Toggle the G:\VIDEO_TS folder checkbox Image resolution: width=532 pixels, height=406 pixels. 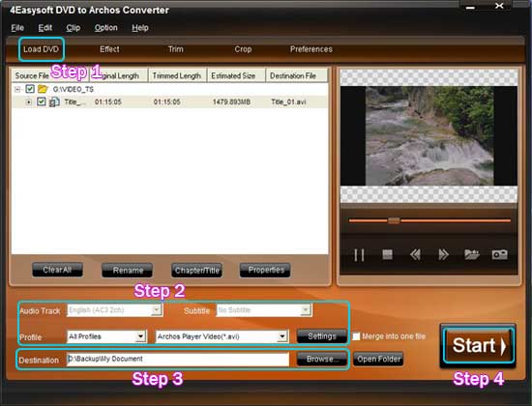coord(30,89)
